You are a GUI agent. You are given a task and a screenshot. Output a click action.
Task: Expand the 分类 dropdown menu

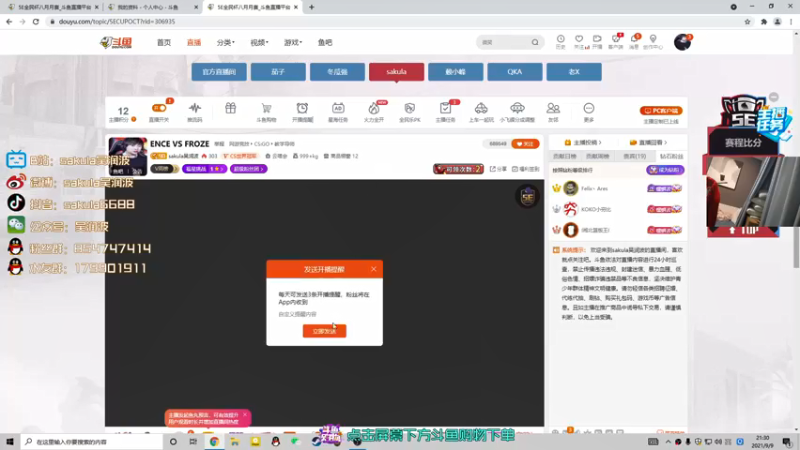click(226, 42)
